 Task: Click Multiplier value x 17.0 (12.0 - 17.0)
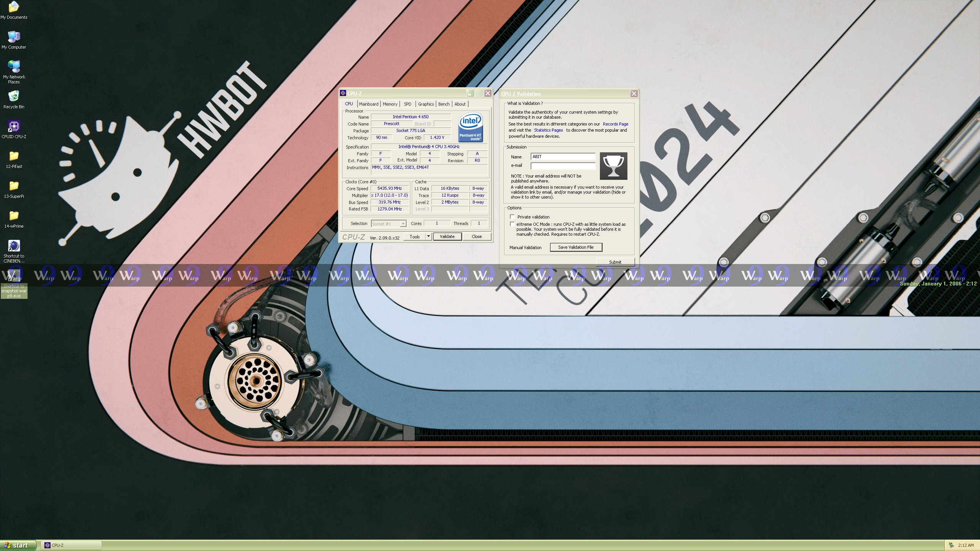point(390,195)
